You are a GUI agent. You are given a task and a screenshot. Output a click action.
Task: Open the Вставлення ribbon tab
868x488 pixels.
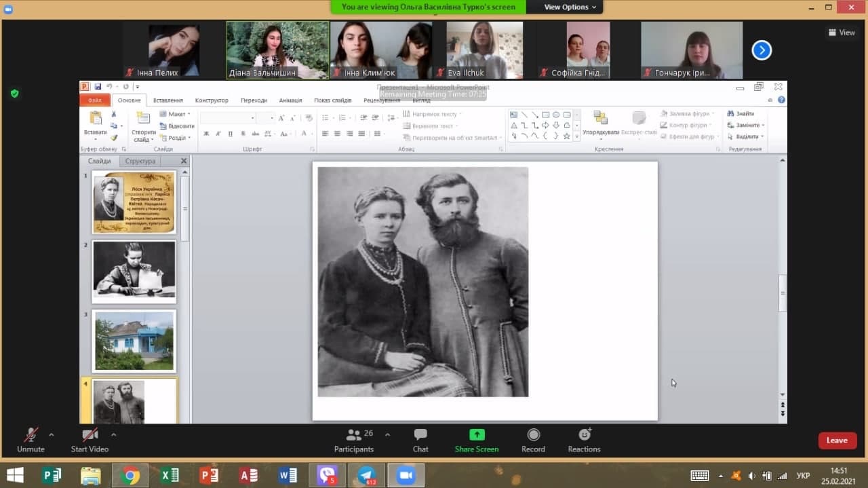(x=167, y=100)
